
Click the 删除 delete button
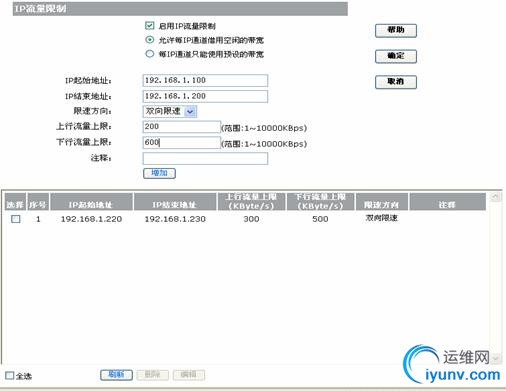(152, 375)
